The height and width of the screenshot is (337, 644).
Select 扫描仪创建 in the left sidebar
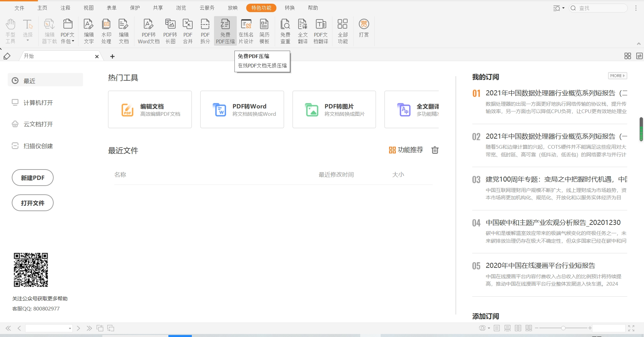pyautogui.click(x=38, y=146)
